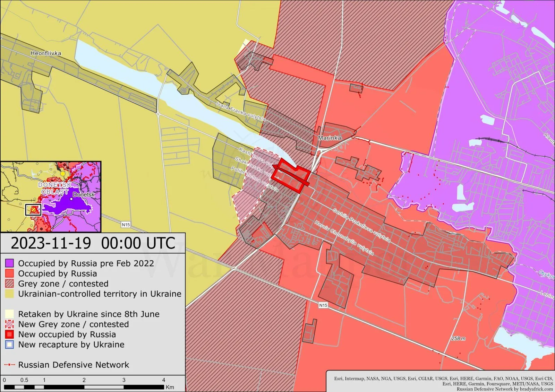Click the blue 'New recapture by Ukraine' legend swatch
Viewport: 555px width, 392px height.
[10, 345]
